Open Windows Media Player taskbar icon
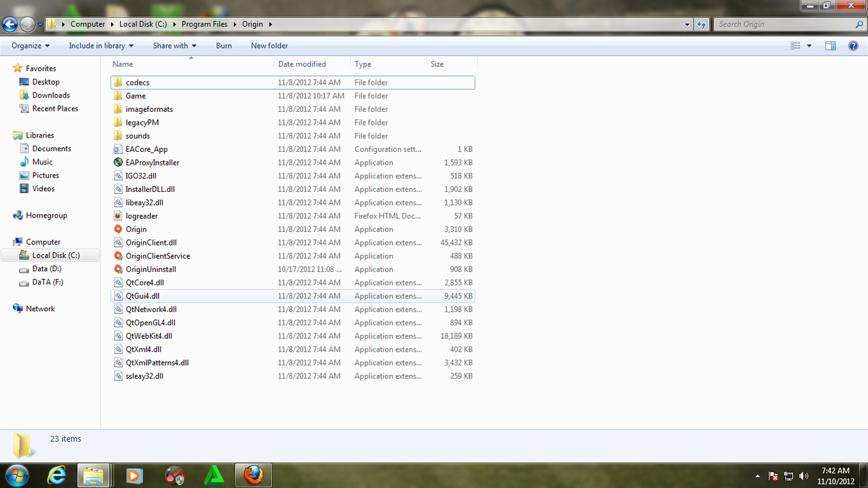 tap(134, 475)
